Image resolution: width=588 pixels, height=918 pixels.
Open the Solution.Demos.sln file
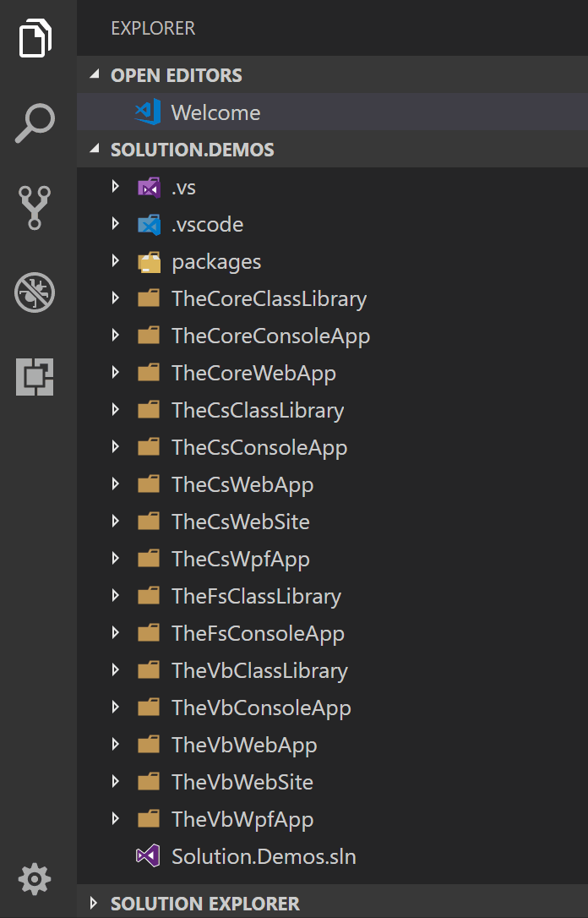(x=332, y=856)
